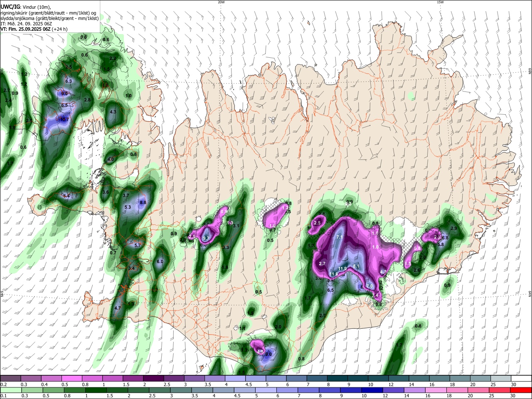Image resolution: width=532 pixels, height=399 pixels.
Task: Click the 11.6 precipitation value on the map
Action: (x=334, y=274)
